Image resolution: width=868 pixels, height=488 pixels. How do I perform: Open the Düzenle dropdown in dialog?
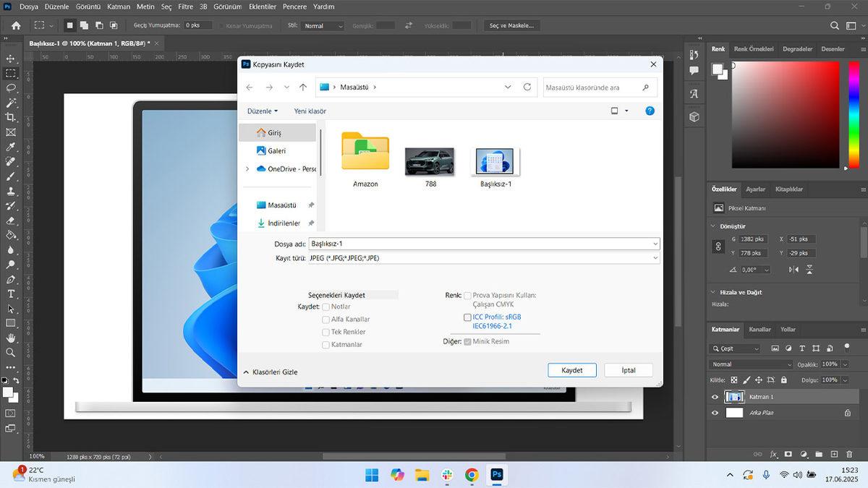262,111
